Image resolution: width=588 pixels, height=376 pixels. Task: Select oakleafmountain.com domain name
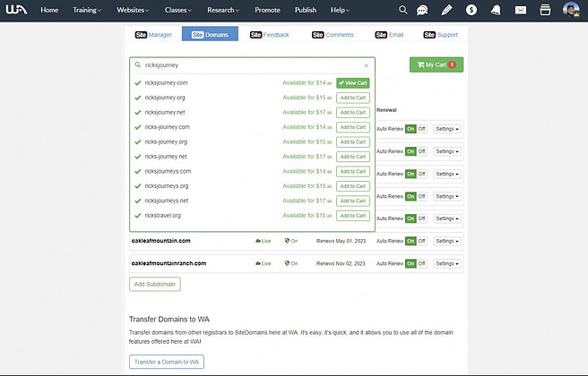pyautogui.click(x=160, y=241)
